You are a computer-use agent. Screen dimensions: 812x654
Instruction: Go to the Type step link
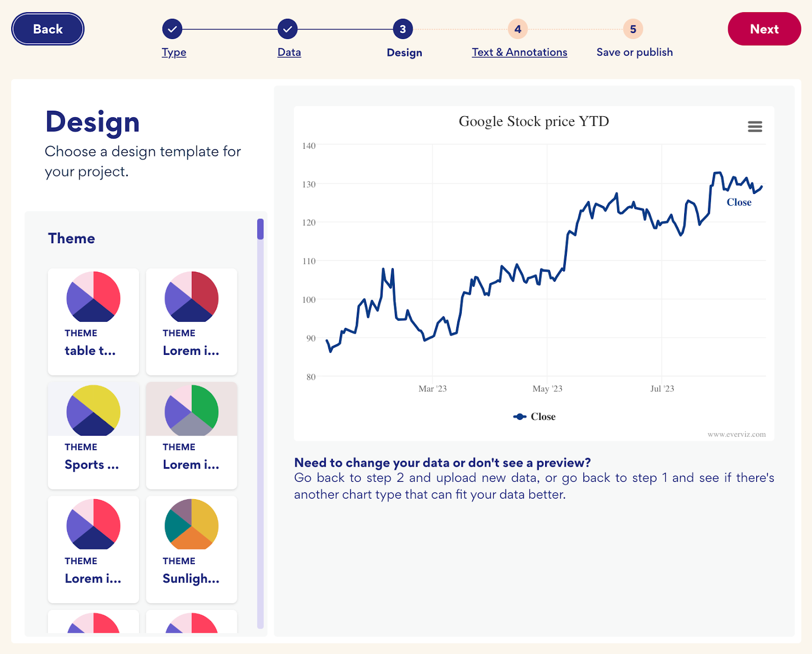174,52
